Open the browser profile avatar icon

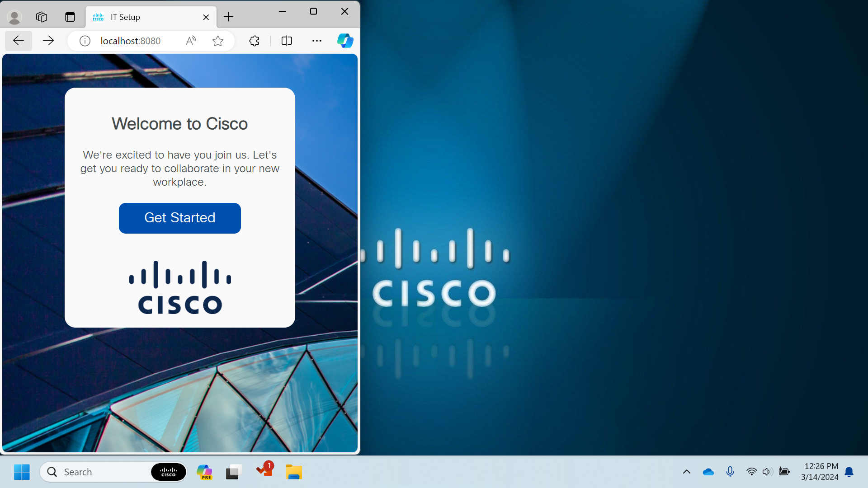click(x=14, y=17)
